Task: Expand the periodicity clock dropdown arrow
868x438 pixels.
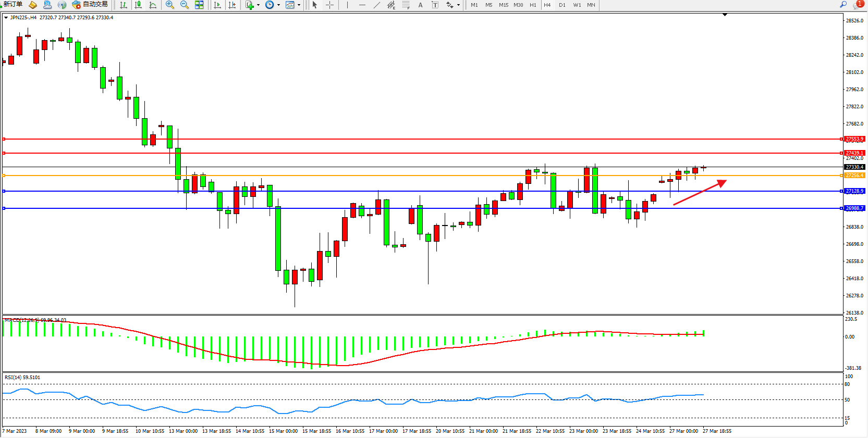Action: (278, 5)
